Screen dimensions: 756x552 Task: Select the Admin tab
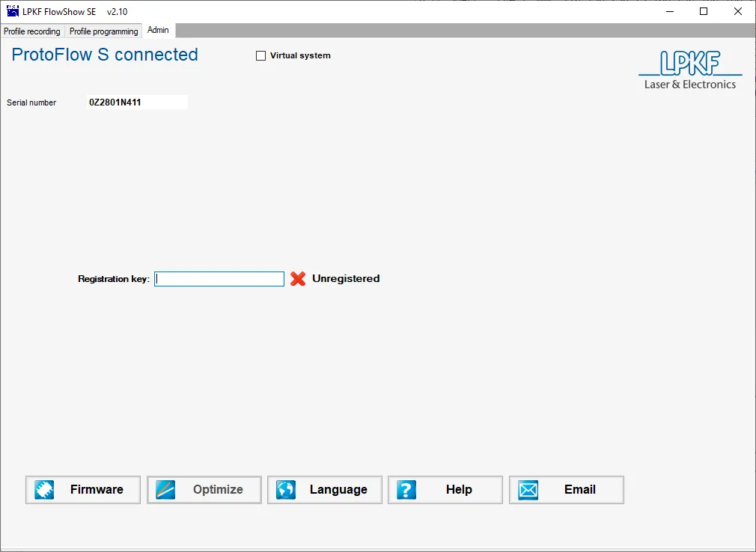pyautogui.click(x=158, y=30)
